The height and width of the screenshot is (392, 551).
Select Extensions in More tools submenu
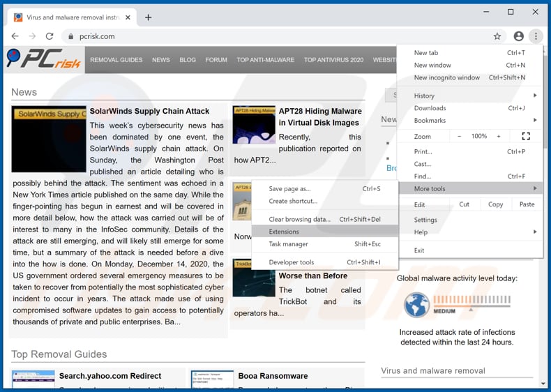click(284, 232)
